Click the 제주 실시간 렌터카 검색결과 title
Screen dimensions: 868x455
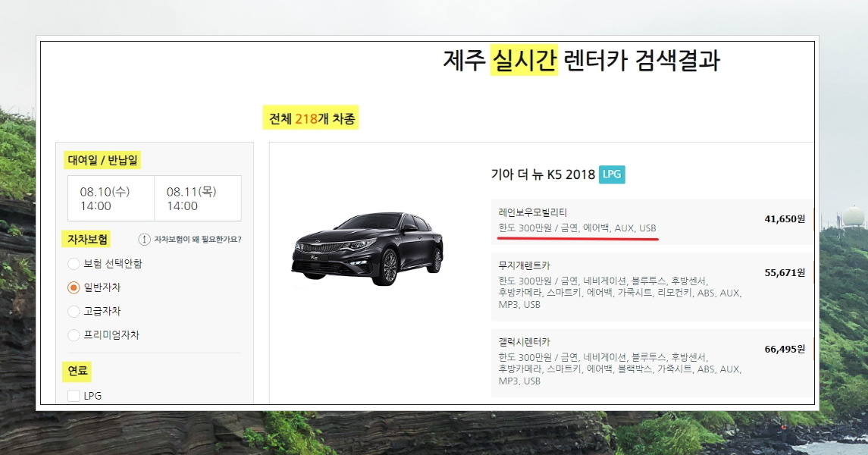pyautogui.click(x=581, y=60)
